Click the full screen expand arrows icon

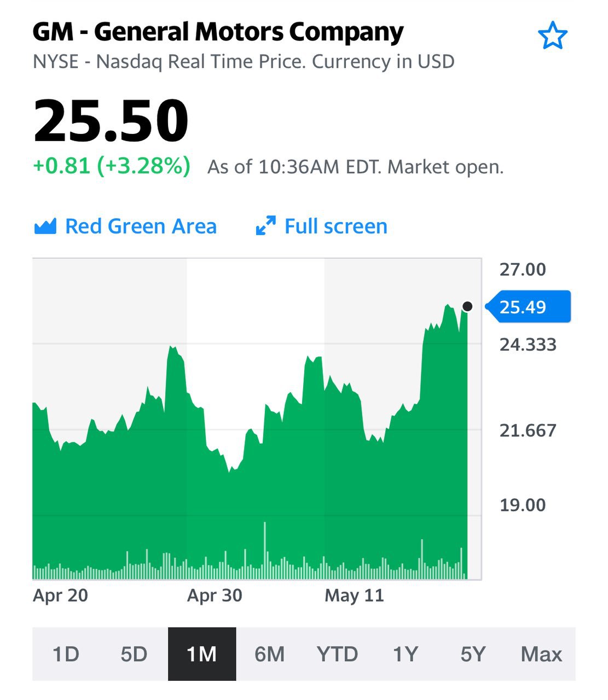(265, 226)
